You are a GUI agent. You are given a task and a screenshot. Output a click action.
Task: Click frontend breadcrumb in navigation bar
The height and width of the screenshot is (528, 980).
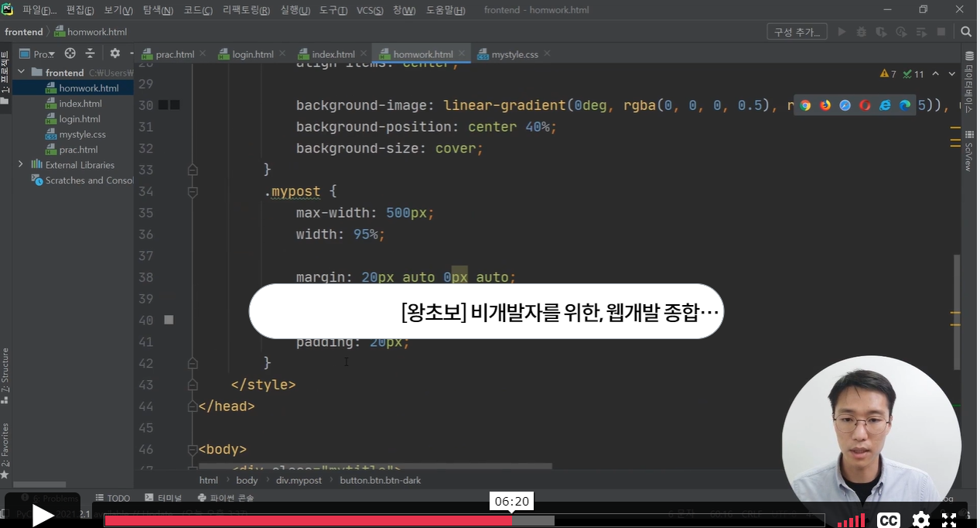click(24, 32)
